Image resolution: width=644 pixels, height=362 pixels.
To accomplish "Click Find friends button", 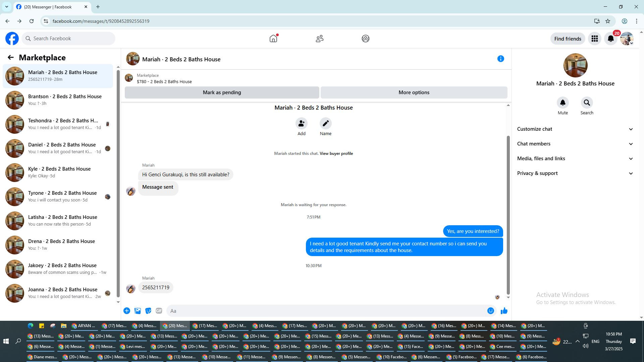I will (568, 39).
